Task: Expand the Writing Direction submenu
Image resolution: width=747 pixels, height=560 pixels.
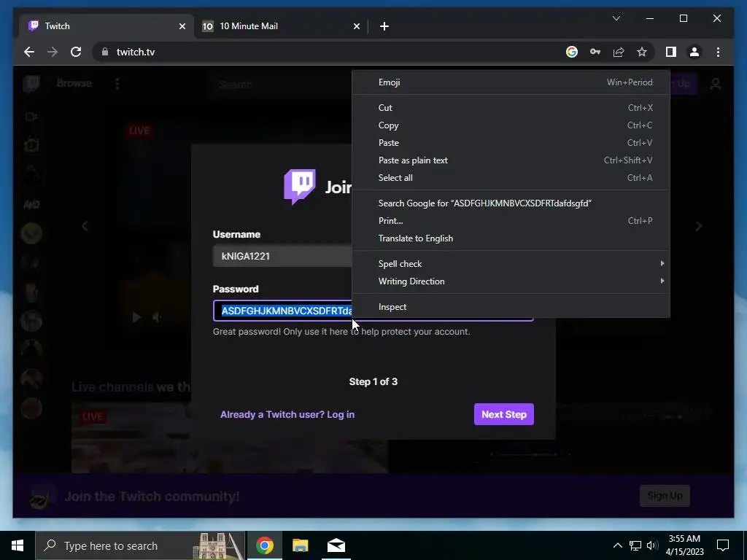Action: pos(511,281)
